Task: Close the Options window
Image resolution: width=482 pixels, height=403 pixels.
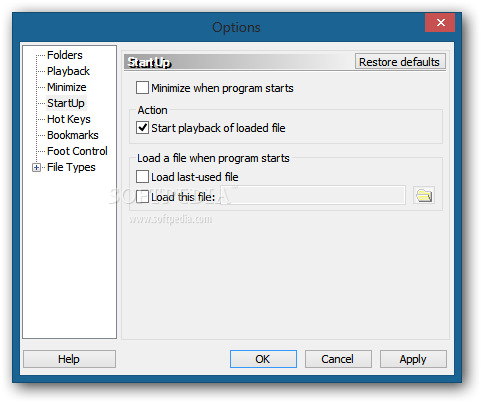Action: [x=440, y=23]
